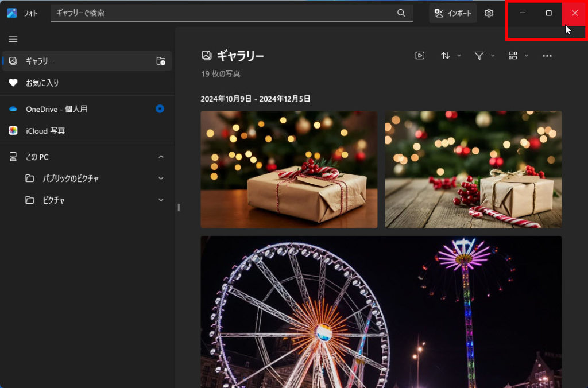Expand the ピクチャ folder chevron

(x=161, y=200)
